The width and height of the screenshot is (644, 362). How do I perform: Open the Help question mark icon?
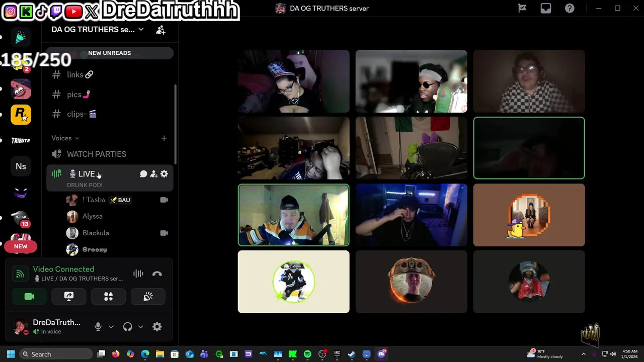click(570, 8)
